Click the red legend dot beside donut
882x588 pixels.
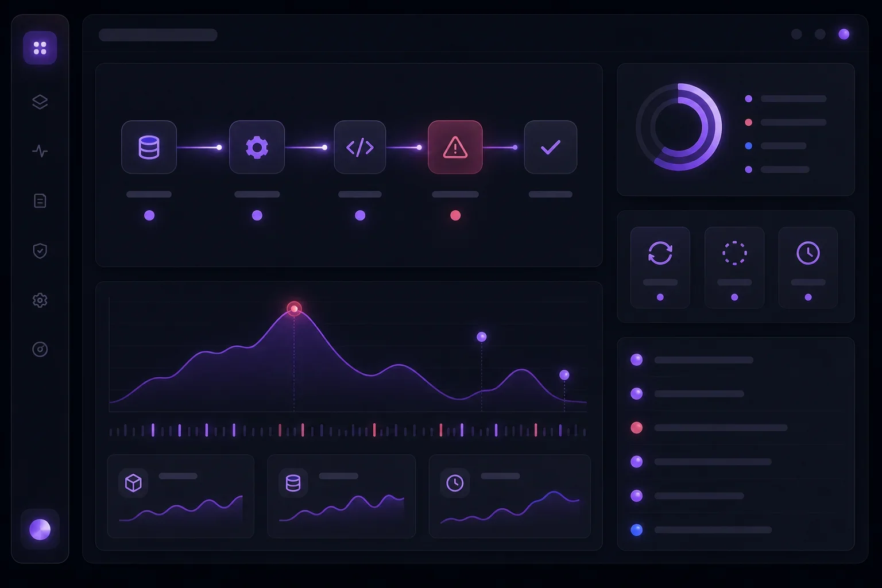pos(748,122)
